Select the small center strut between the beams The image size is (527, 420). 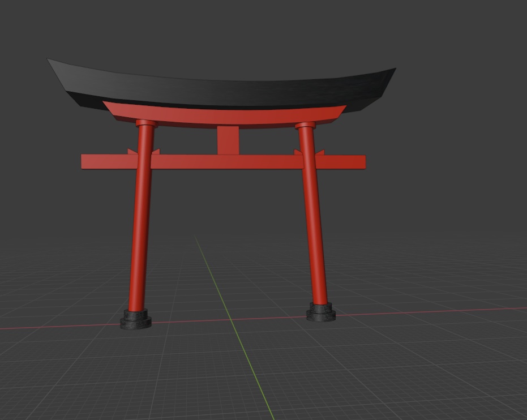[x=228, y=140]
